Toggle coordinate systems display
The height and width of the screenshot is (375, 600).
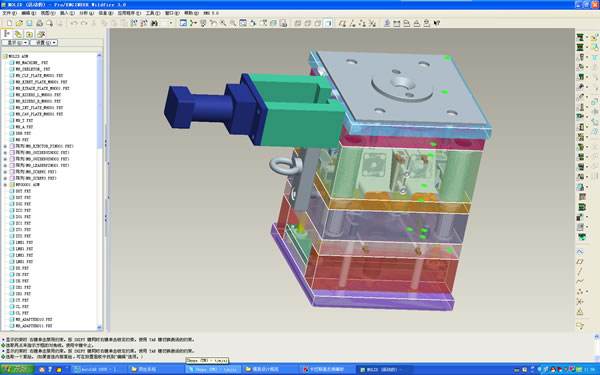pyautogui.click(x=372, y=23)
